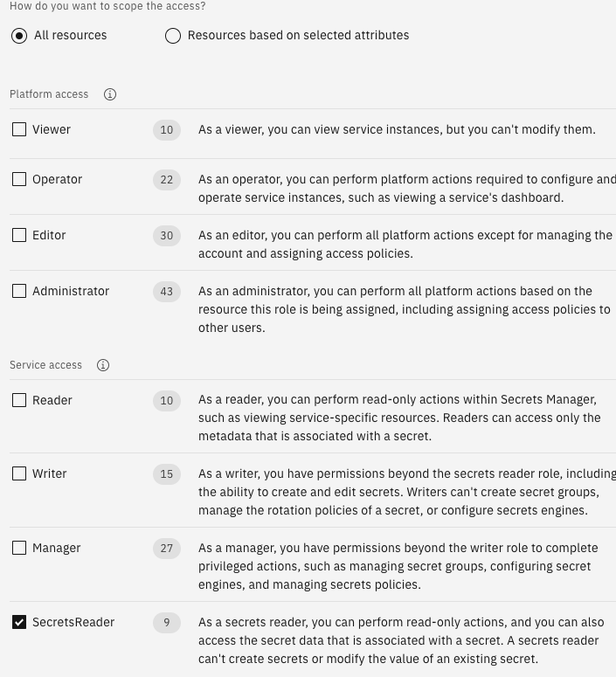Check the Administrator role checkbox
The width and height of the screenshot is (616, 677).
(x=19, y=291)
